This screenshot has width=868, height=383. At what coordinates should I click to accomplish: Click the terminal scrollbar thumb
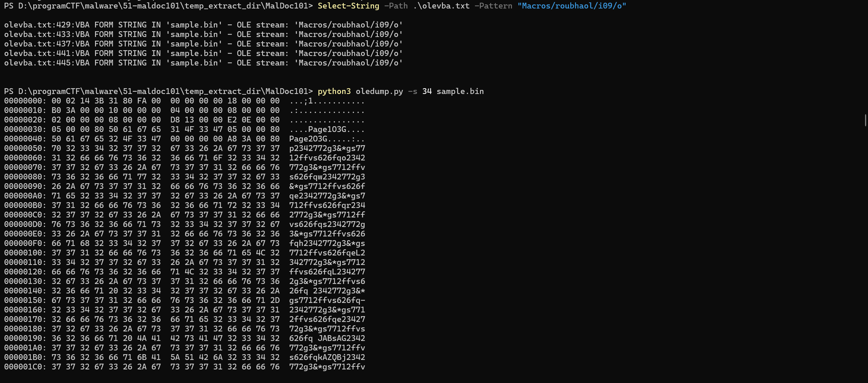(865, 120)
